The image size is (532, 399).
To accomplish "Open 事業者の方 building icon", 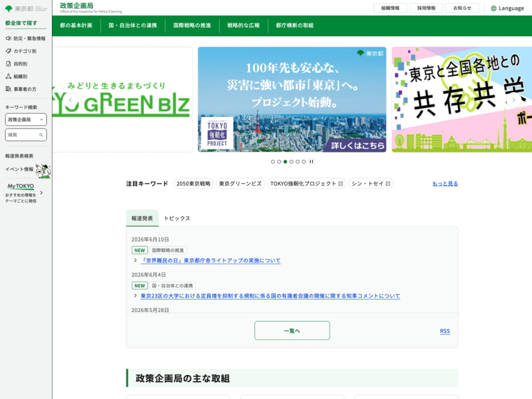I will pyautogui.click(x=8, y=89).
